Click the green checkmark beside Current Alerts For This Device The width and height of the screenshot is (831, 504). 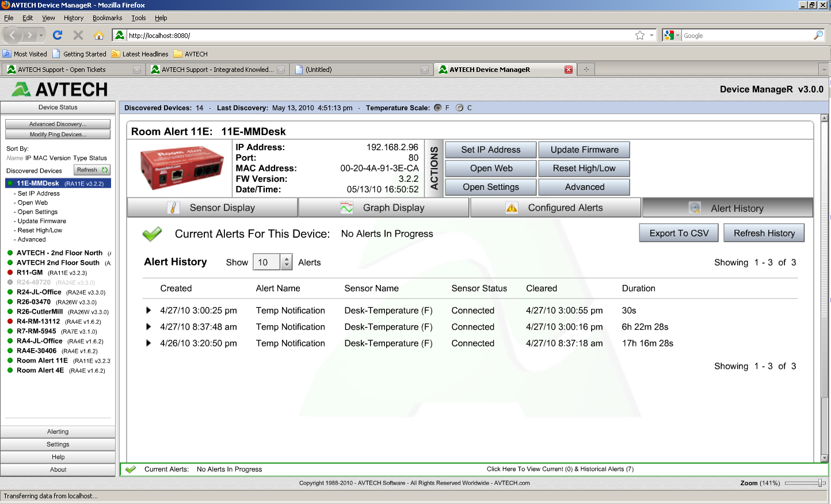pyautogui.click(x=152, y=234)
